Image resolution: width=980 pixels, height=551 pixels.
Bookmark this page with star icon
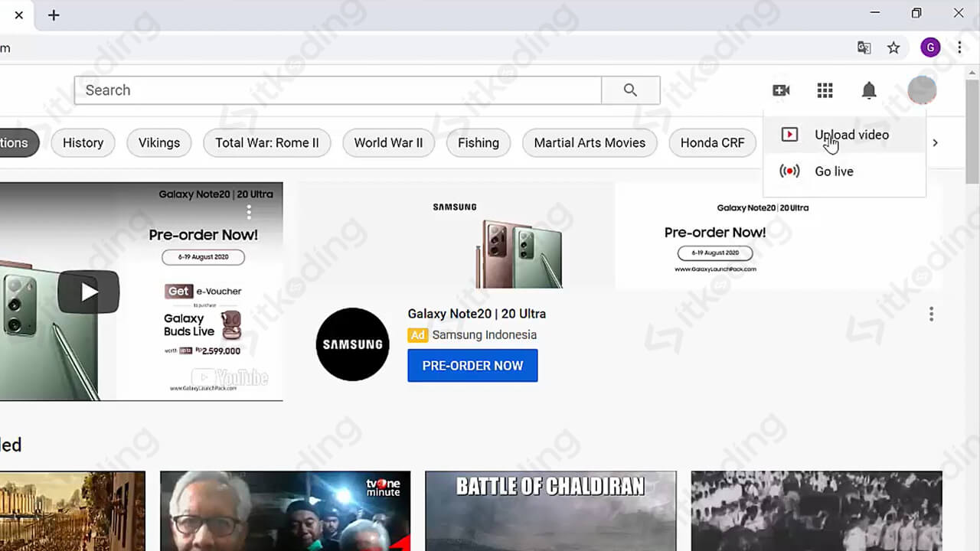coord(893,48)
